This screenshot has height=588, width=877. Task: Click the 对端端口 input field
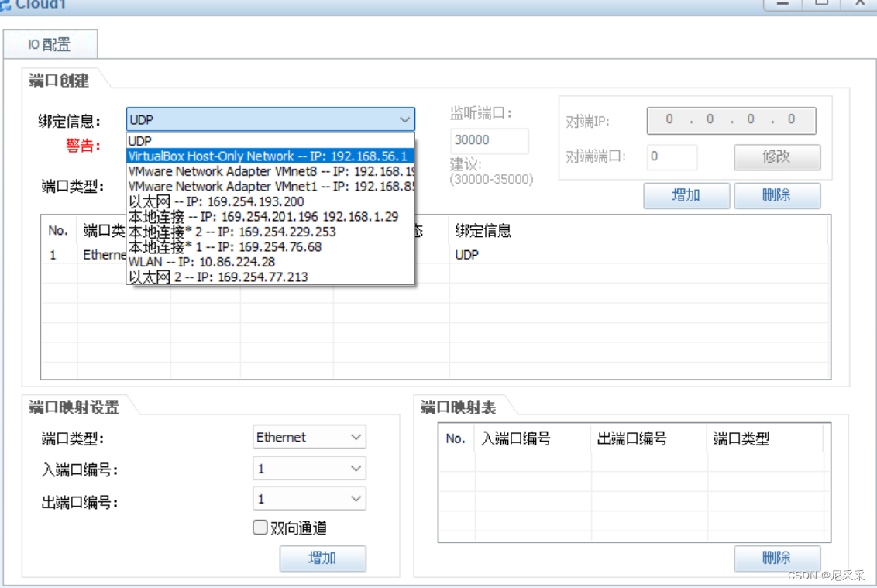(672, 156)
